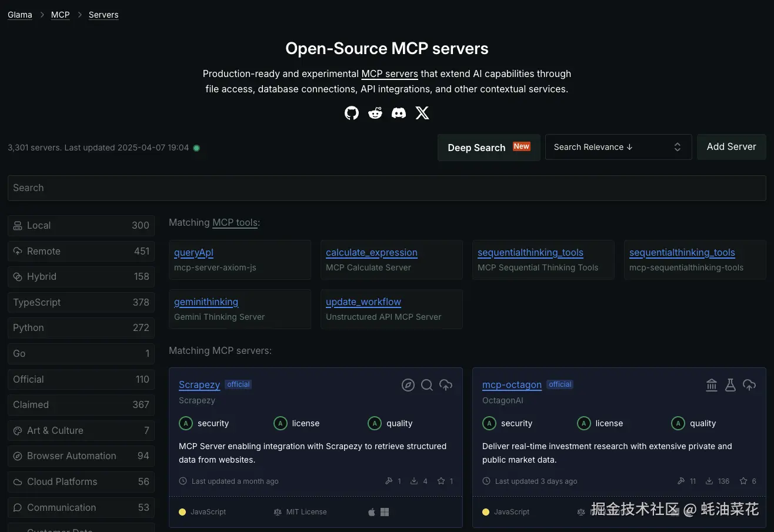Viewport: 774px width, 532px height.
Task: Click the Add Server button
Action: (732, 147)
